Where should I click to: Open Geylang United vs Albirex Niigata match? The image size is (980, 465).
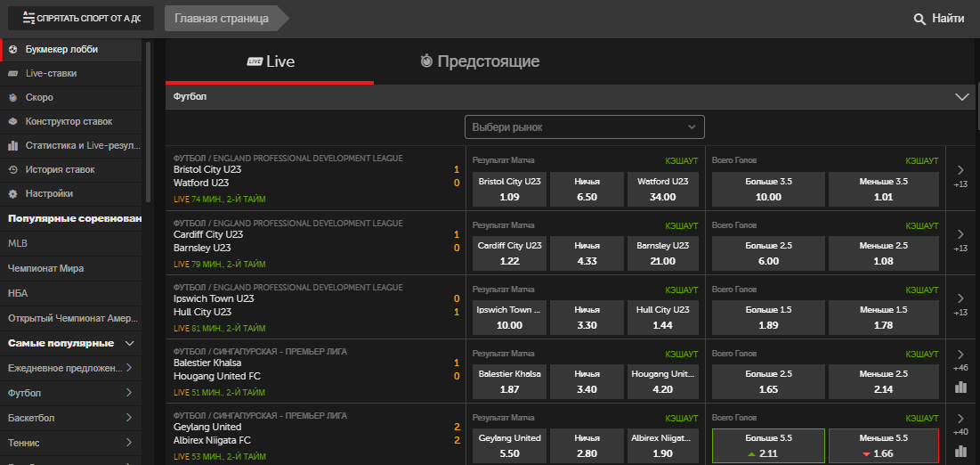coord(316,434)
